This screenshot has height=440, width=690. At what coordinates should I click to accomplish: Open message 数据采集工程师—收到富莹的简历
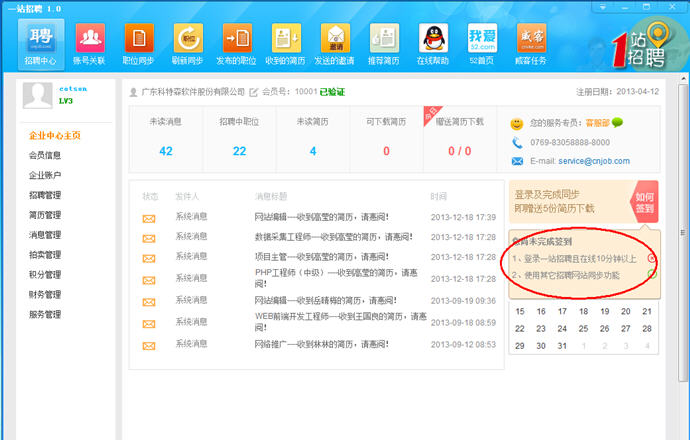pyautogui.click(x=334, y=237)
